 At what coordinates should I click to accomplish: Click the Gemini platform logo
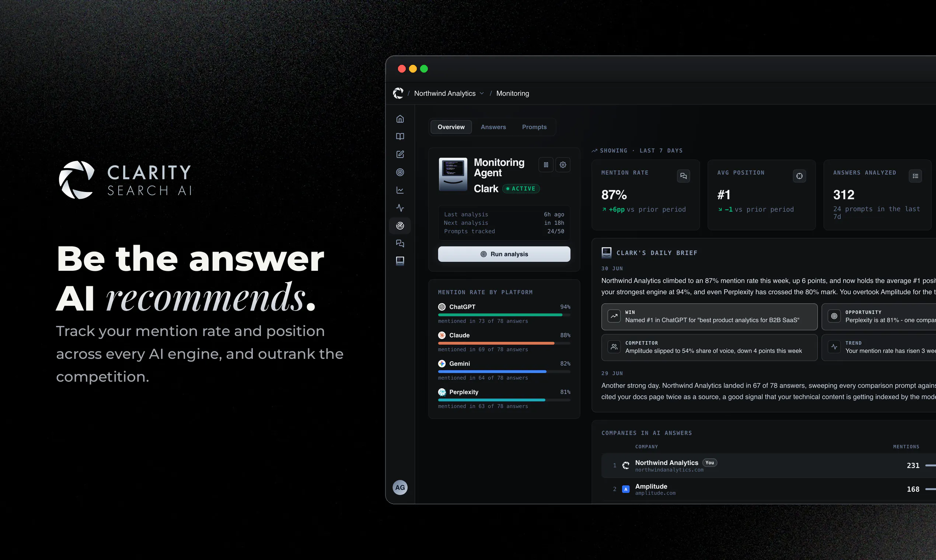point(442,363)
